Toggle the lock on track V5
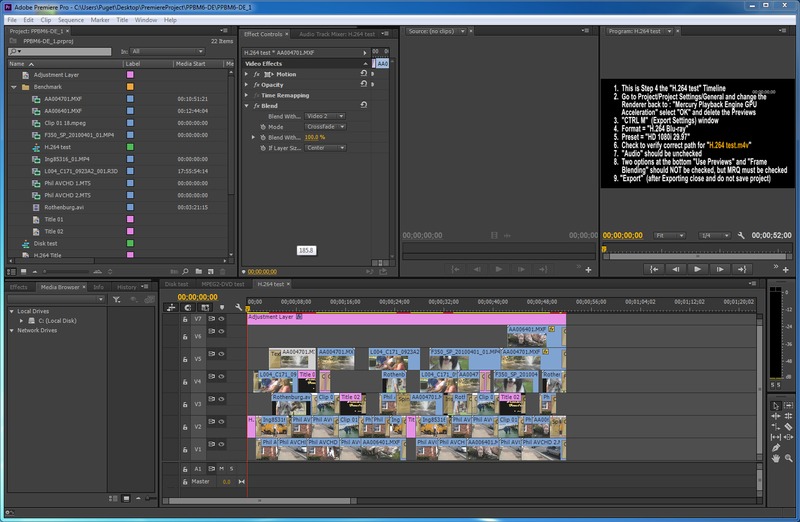This screenshot has height=522, width=800. (x=186, y=358)
